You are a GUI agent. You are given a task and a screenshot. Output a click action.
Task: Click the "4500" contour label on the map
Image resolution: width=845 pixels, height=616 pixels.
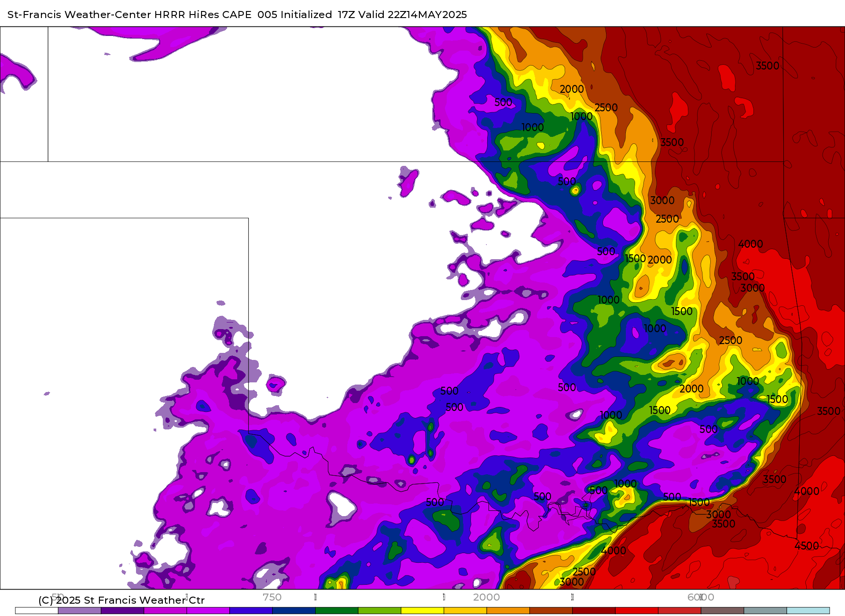(807, 546)
